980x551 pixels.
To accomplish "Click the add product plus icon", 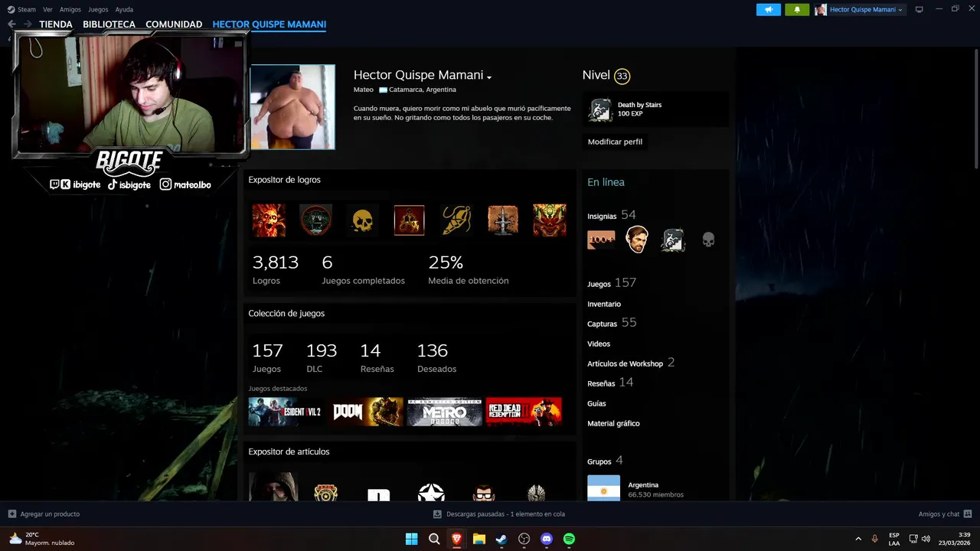I will tap(11, 514).
